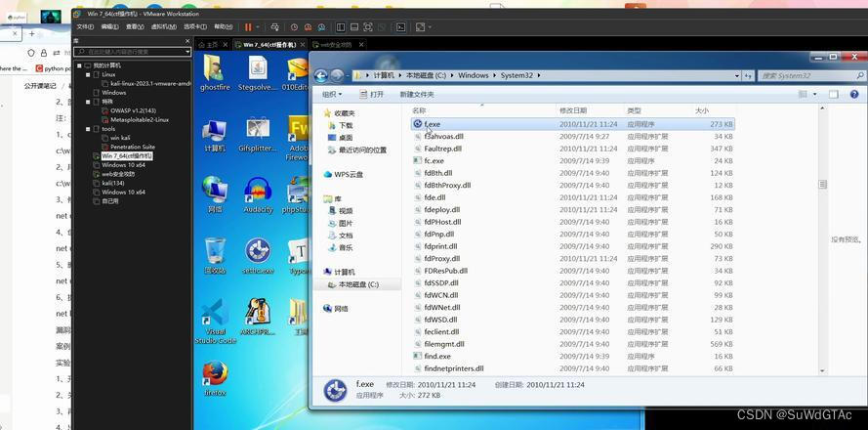Open the library search dropdown arrow
The width and height of the screenshot is (868, 430).
tap(187, 52)
